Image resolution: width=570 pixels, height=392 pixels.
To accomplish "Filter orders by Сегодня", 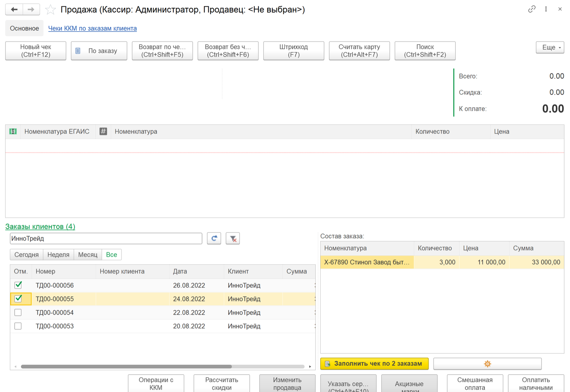I will [x=27, y=255].
